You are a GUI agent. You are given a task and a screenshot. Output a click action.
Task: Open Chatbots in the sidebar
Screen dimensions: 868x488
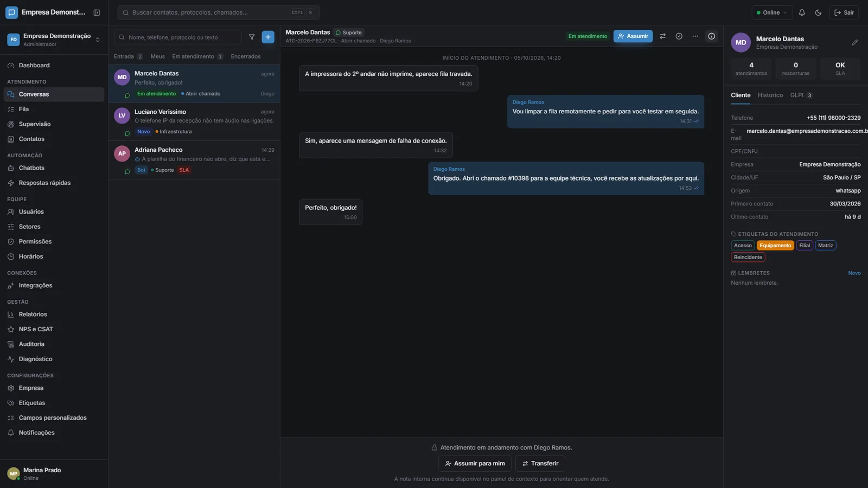(x=54, y=168)
